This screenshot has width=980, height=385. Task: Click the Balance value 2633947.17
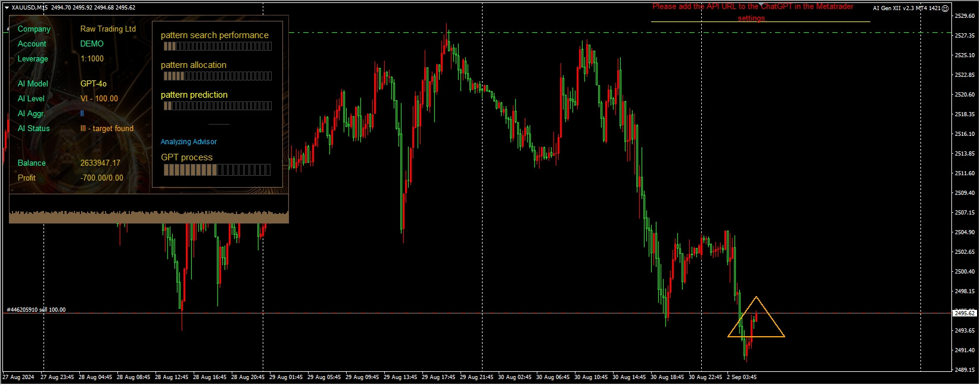click(100, 163)
